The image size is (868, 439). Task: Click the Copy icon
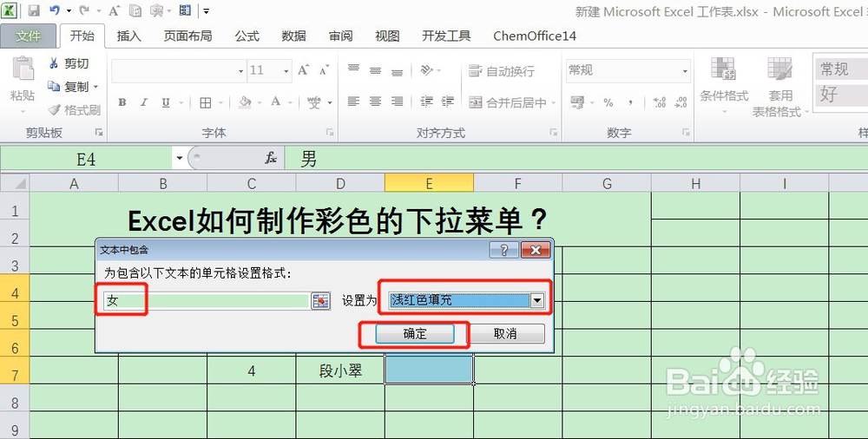point(54,87)
